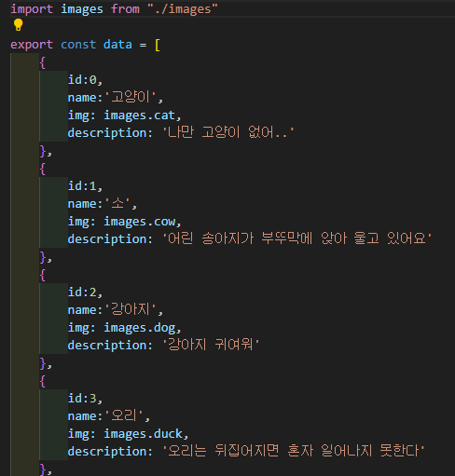The height and width of the screenshot is (476, 455).
Task: Click the "./images" import path string
Action: tap(183, 8)
